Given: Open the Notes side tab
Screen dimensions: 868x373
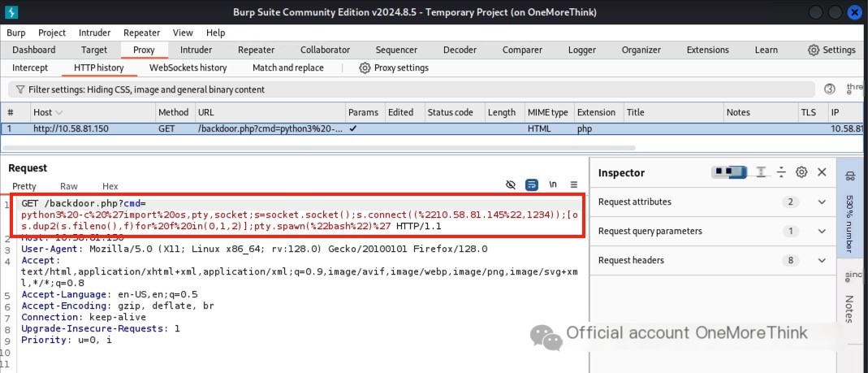Looking at the screenshot, I should 849,309.
